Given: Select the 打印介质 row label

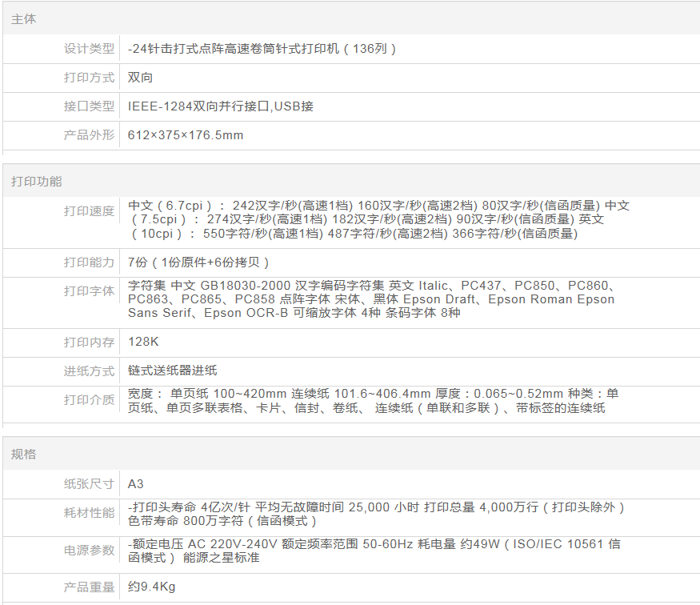Looking at the screenshot, I should (89, 400).
